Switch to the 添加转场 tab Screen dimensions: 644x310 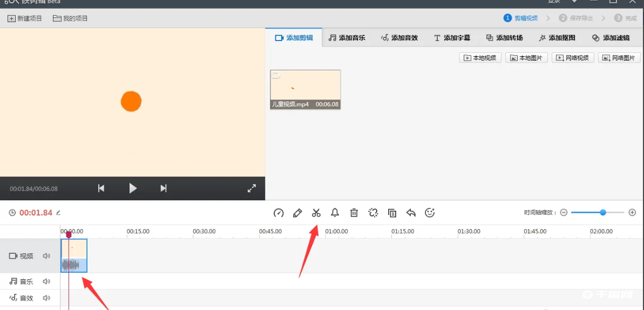coord(505,38)
